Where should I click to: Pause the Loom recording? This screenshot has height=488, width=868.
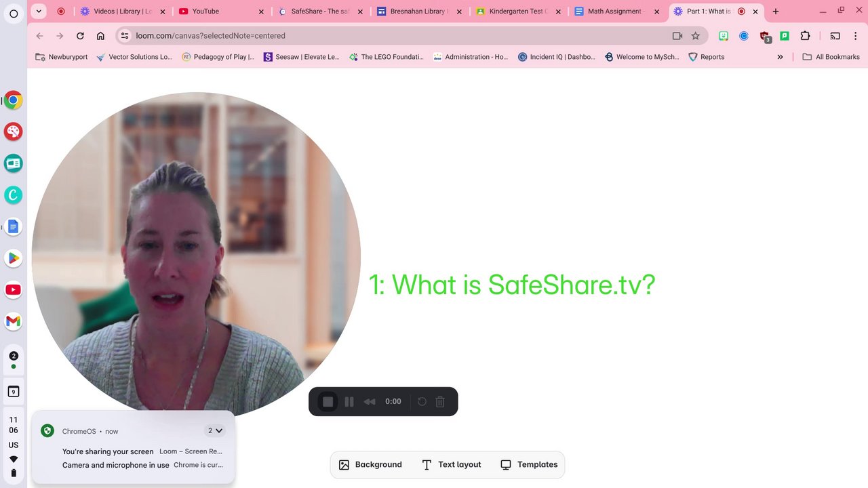349,401
